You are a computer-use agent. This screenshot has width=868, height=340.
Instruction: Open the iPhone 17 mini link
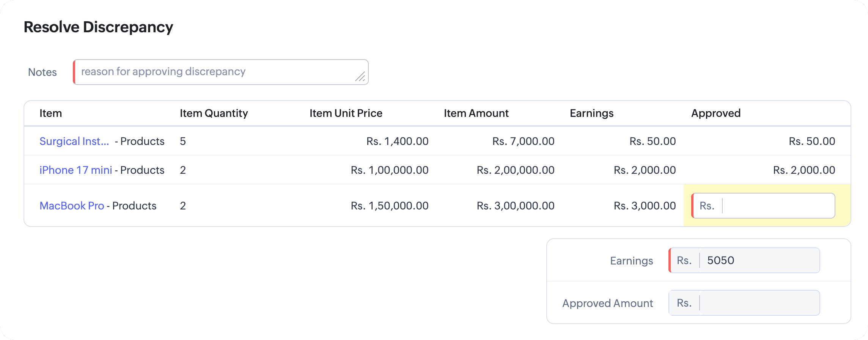click(x=76, y=170)
